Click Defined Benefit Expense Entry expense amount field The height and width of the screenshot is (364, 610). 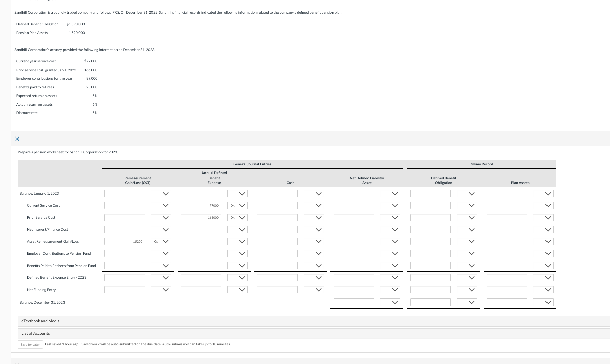(201, 278)
